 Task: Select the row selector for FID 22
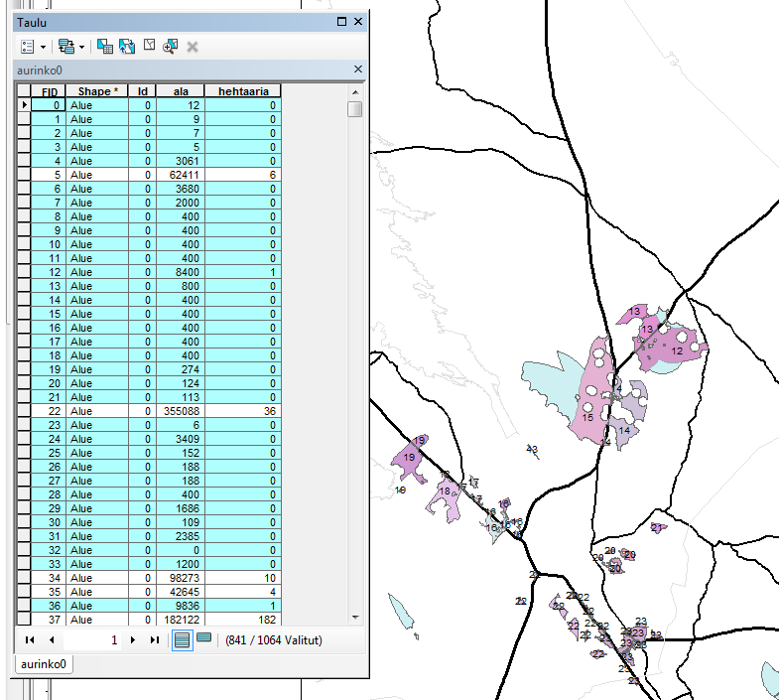24,411
